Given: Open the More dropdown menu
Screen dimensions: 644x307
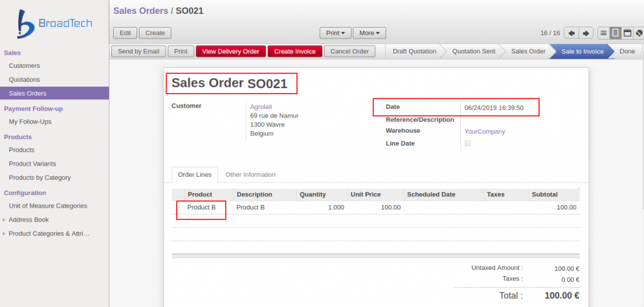Looking at the screenshot, I should (x=369, y=33).
